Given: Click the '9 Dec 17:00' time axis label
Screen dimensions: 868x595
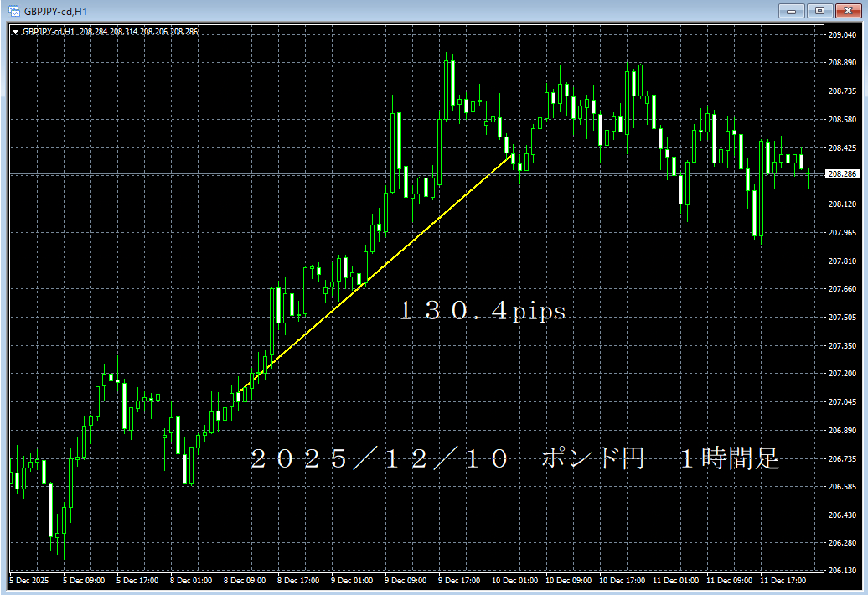Looking at the screenshot, I should [x=459, y=581].
